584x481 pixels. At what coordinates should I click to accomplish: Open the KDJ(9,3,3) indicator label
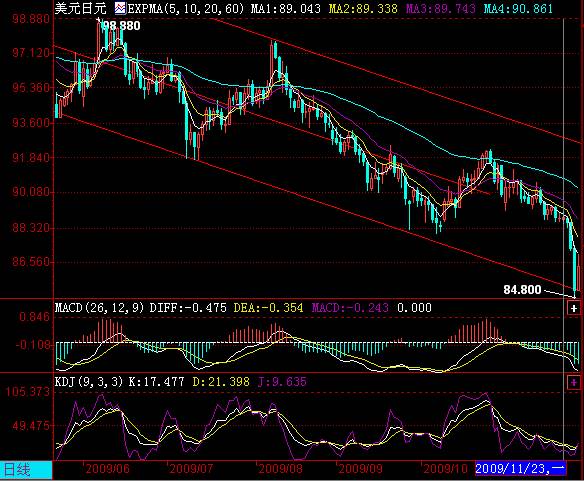[x=89, y=382]
